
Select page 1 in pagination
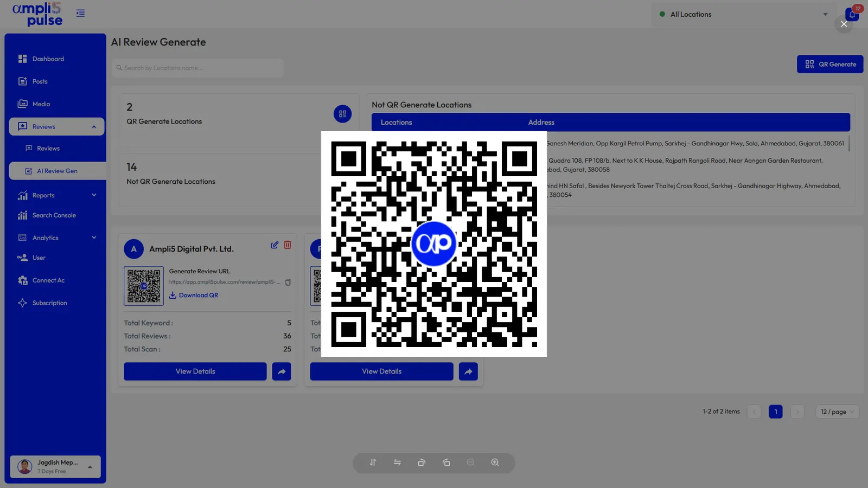[776, 412]
